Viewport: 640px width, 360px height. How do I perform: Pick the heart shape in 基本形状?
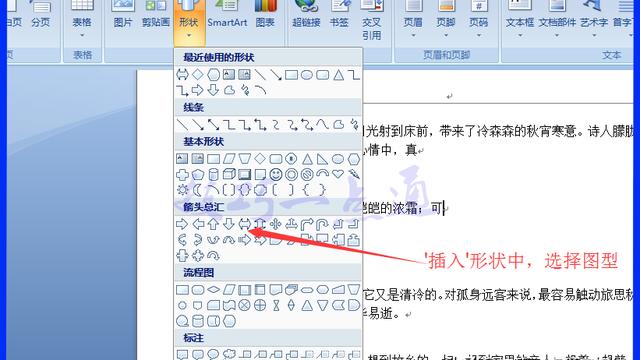click(338, 174)
